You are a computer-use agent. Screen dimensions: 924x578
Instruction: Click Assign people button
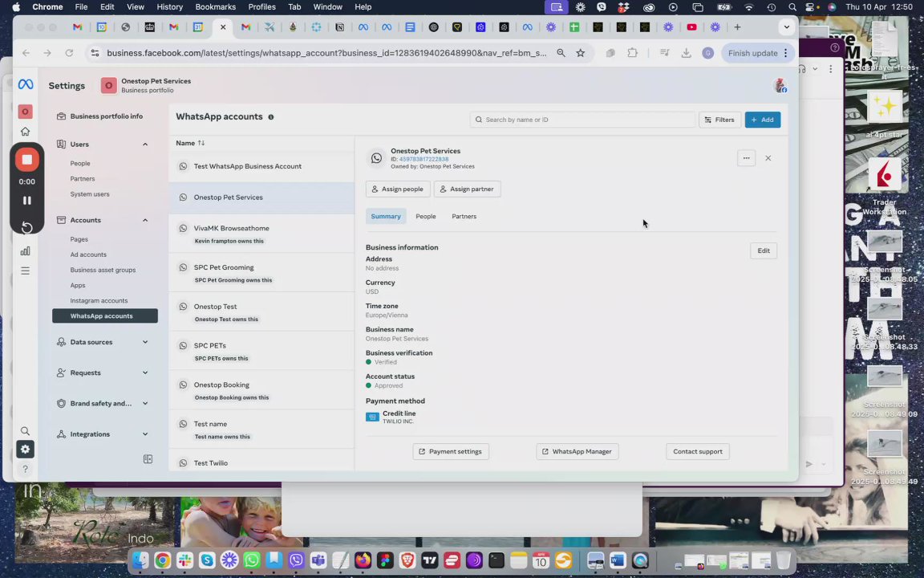click(398, 189)
